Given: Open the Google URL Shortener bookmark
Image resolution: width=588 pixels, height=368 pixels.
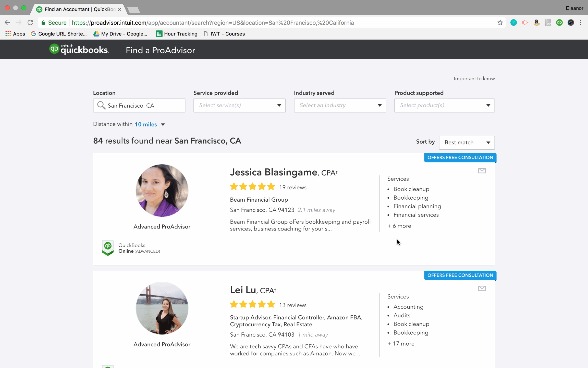Looking at the screenshot, I should pyautogui.click(x=59, y=34).
